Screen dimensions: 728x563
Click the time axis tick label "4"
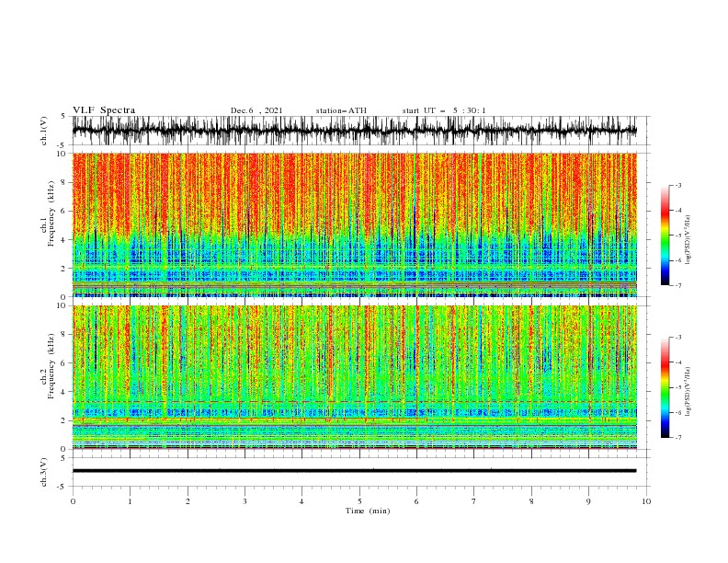[301, 501]
